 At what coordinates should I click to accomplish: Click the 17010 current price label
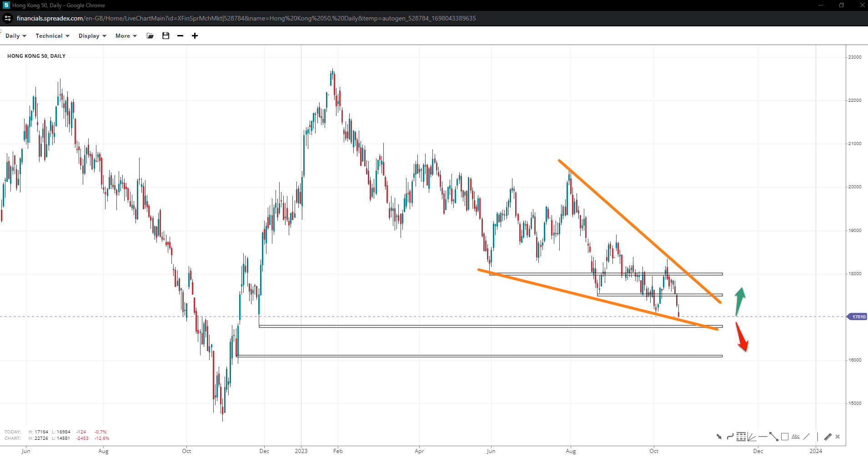(858, 317)
